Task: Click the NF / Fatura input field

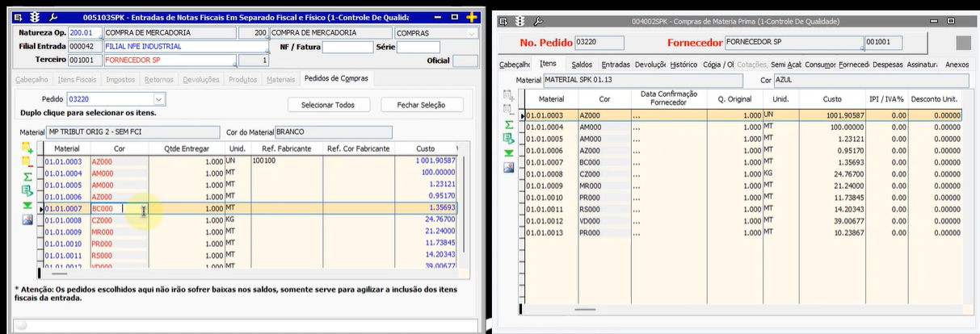Action: click(348, 47)
